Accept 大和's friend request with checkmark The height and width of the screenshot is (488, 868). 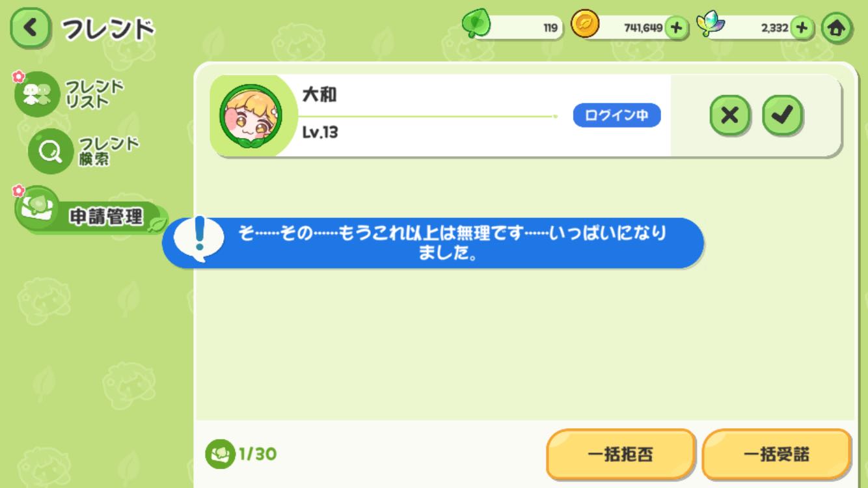[x=782, y=116]
